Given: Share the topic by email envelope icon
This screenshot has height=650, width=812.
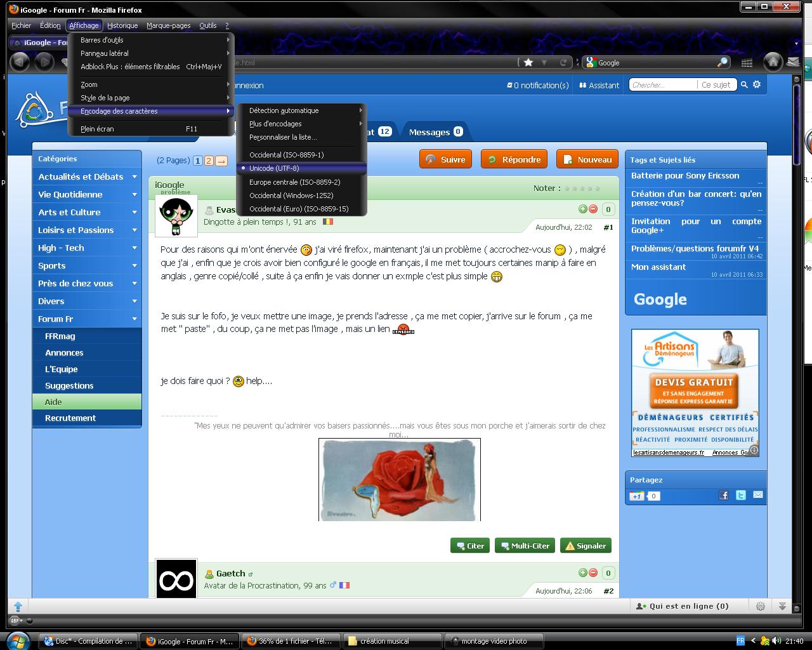Looking at the screenshot, I should [x=758, y=495].
